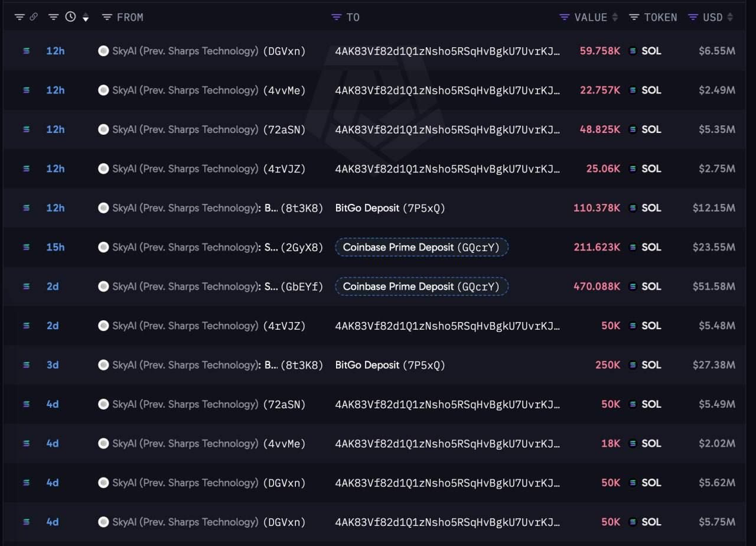The height and width of the screenshot is (546, 756).
Task: Click SOL token icon in $2.02M row
Action: click(x=633, y=443)
